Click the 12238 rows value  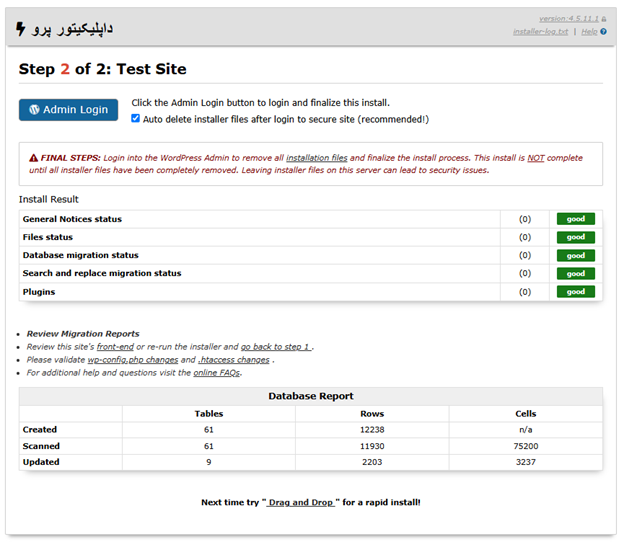pos(372,430)
